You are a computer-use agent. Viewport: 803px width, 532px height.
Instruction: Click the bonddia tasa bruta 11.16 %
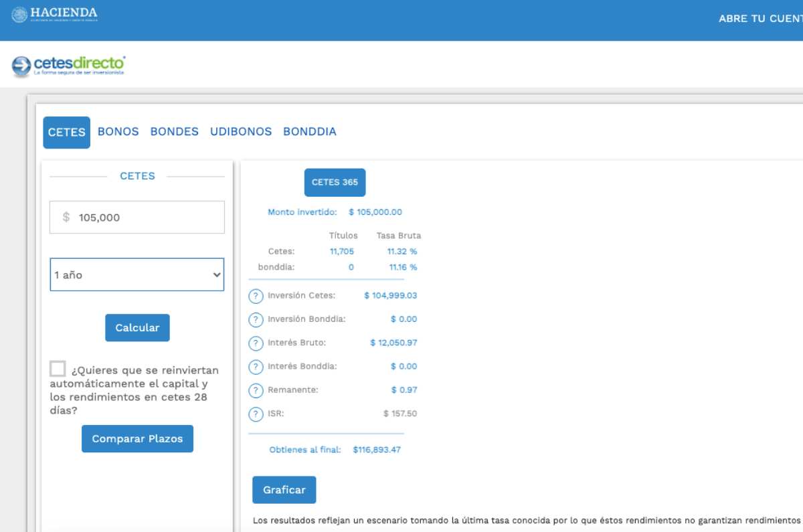[x=402, y=267]
